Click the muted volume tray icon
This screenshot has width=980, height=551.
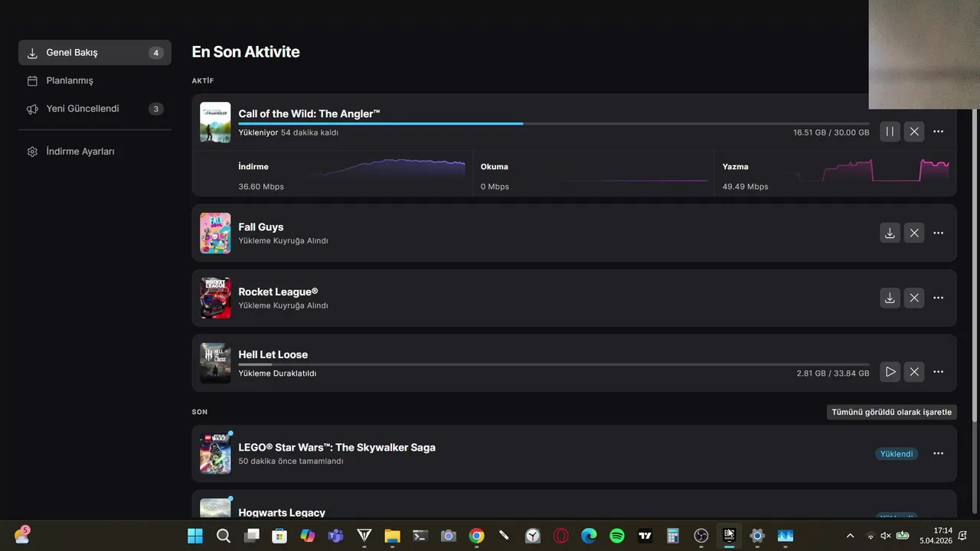886,536
